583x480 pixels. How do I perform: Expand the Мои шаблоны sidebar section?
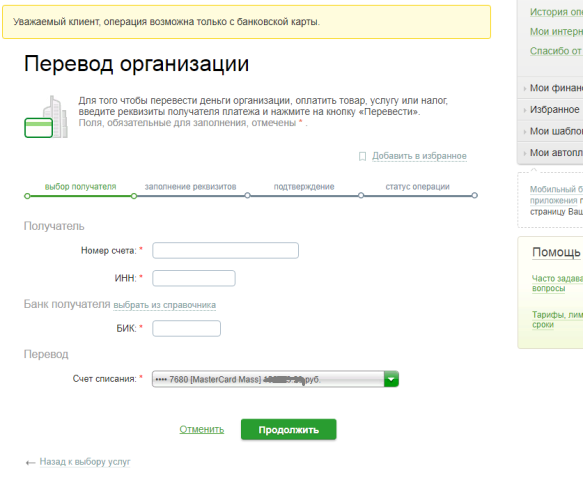[x=550, y=131]
